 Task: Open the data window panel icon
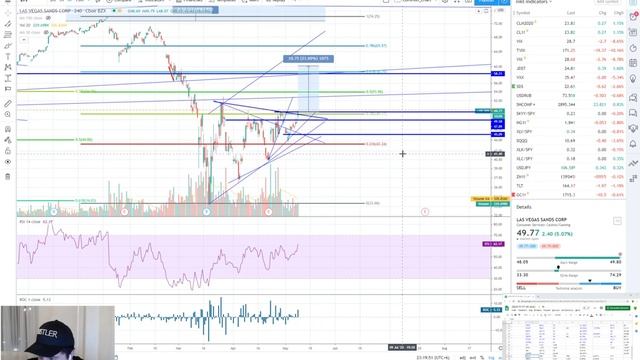(633, 33)
